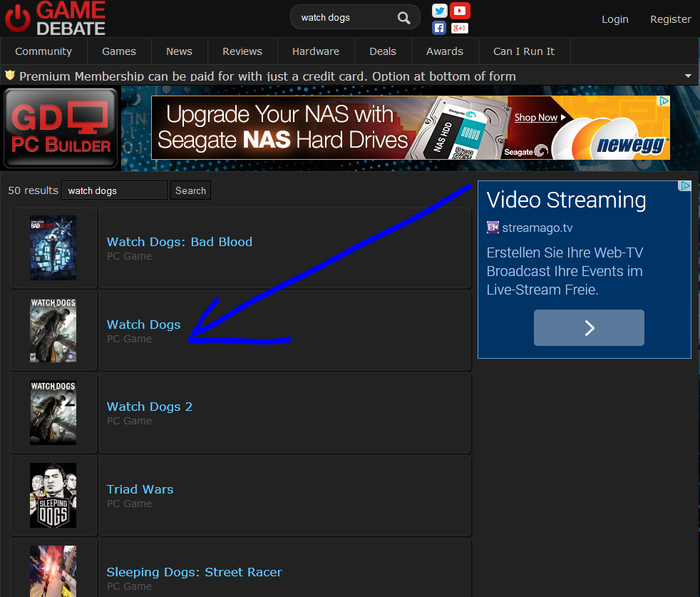The height and width of the screenshot is (597, 700).
Task: Open the Can I Run It menu
Action: (524, 51)
